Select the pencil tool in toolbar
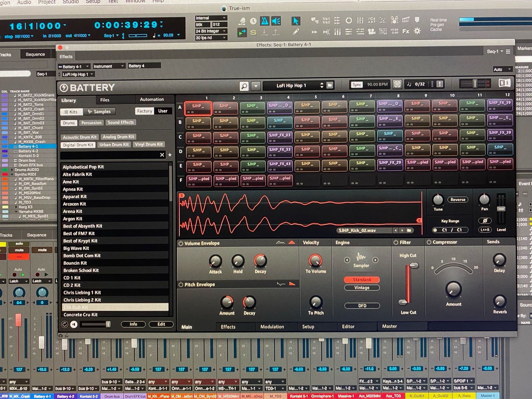 pos(296,32)
